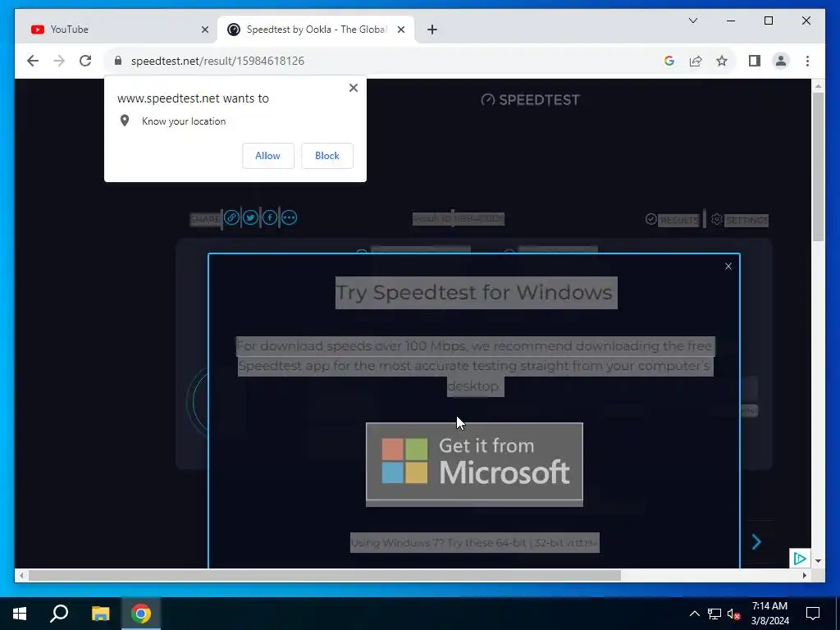Share this page via toolbar icon
Image resolution: width=840 pixels, height=630 pixels.
click(x=696, y=61)
